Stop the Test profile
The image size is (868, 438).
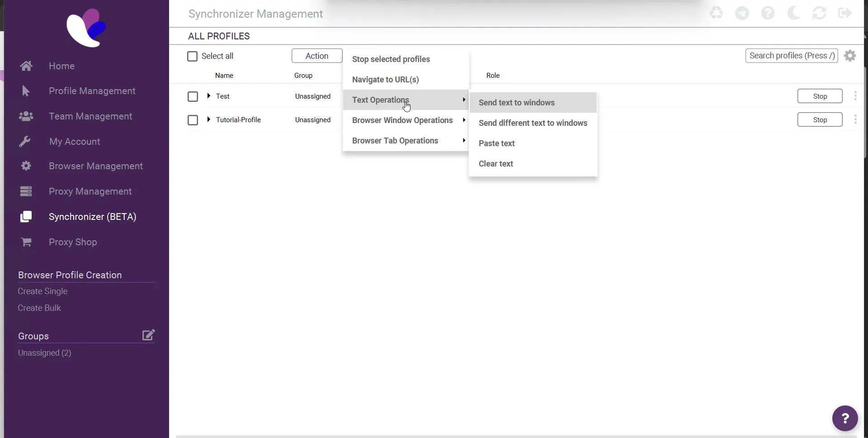(820, 96)
